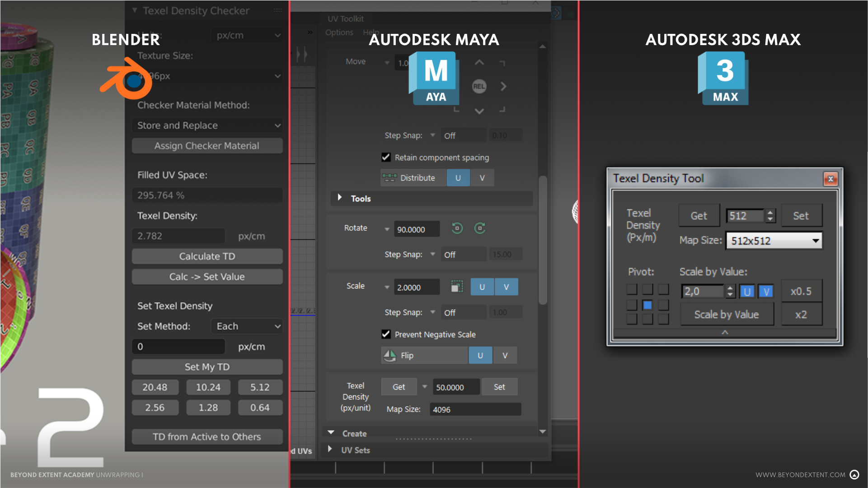This screenshot has width=868, height=488.
Task: Open Store and Replace method dropdown
Action: [207, 125]
